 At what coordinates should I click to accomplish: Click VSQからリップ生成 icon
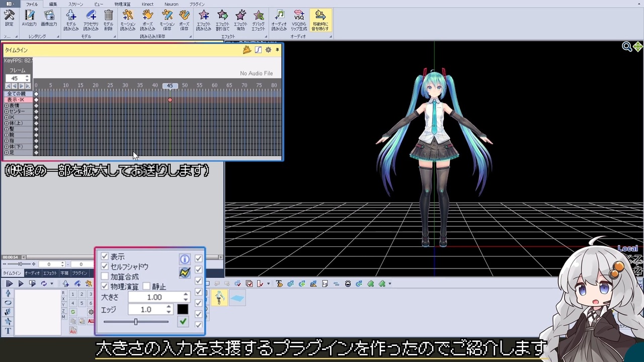click(299, 21)
